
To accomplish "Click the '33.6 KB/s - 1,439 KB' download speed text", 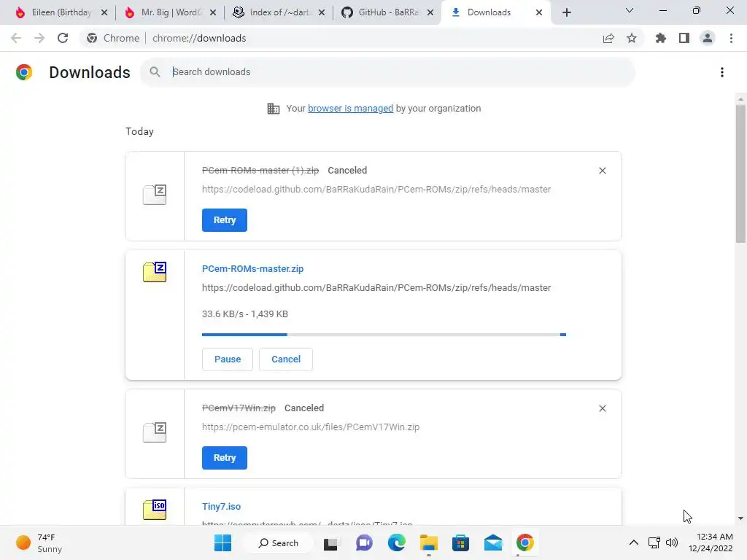I will 245,314.
